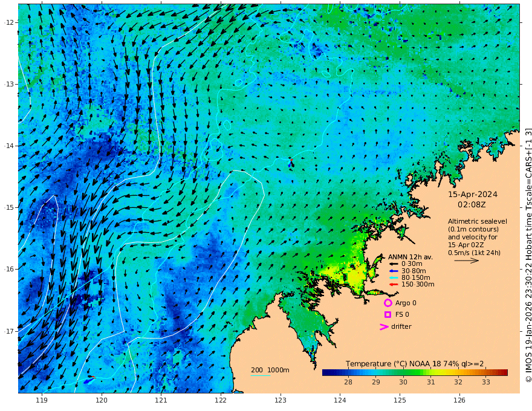Click longitude axis label 120
The height and width of the screenshot is (411, 532).
[x=102, y=400]
